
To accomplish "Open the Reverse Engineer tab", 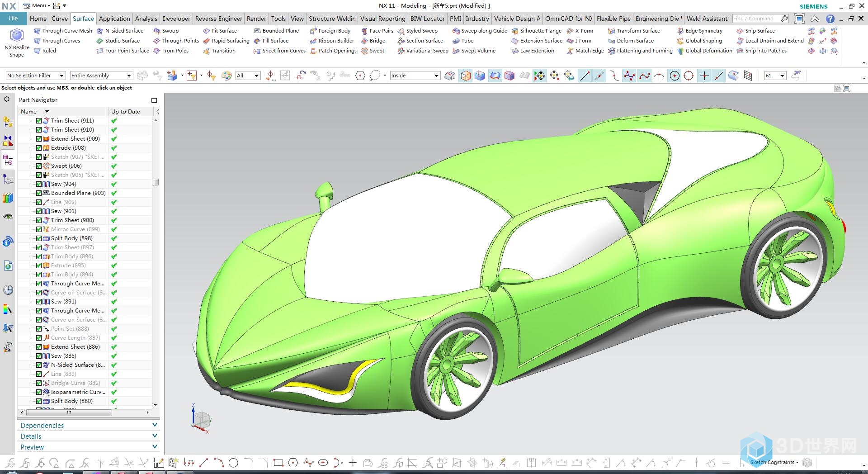I will click(x=218, y=19).
